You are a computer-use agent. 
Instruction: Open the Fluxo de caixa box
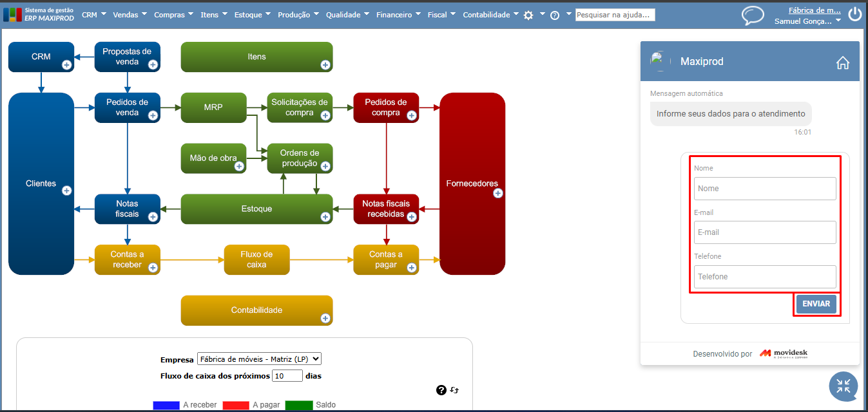256,259
